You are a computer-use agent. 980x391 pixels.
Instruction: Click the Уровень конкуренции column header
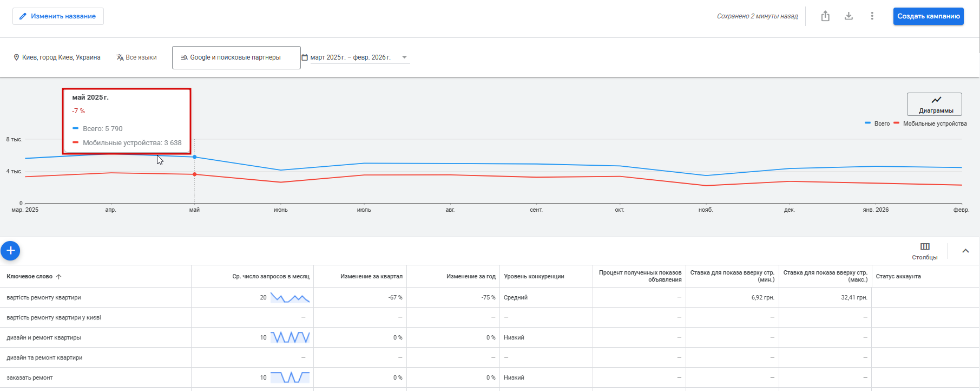tap(534, 276)
